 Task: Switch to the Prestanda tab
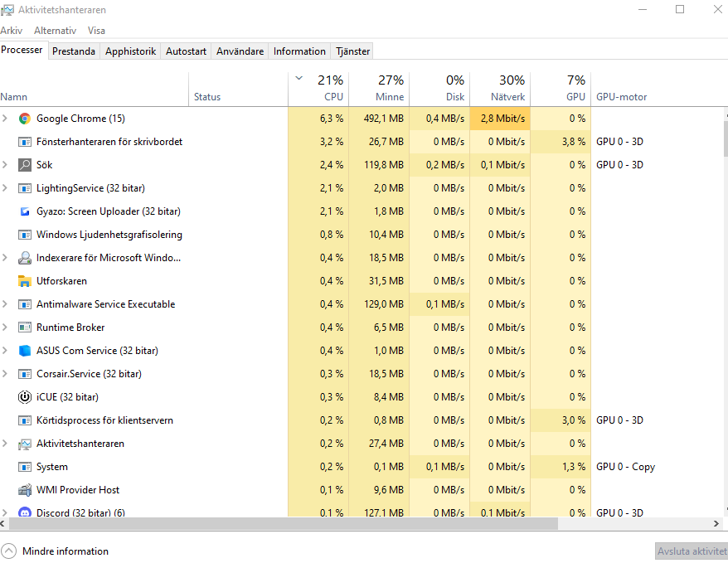(74, 51)
